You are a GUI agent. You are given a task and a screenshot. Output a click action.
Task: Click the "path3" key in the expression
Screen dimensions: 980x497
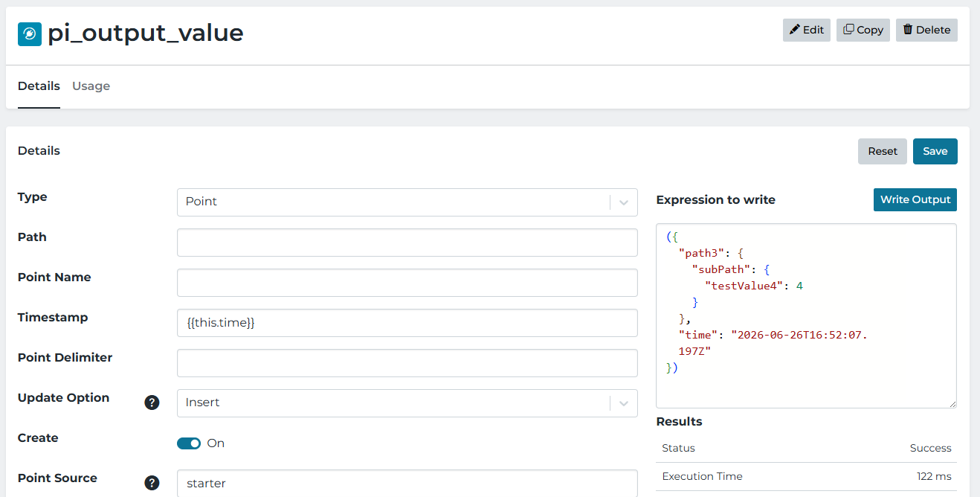coord(700,253)
